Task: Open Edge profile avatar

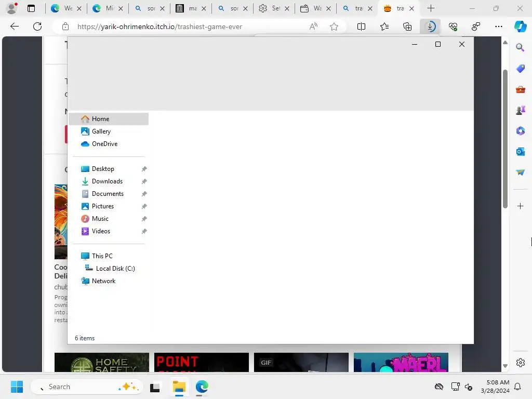Action: click(12, 8)
